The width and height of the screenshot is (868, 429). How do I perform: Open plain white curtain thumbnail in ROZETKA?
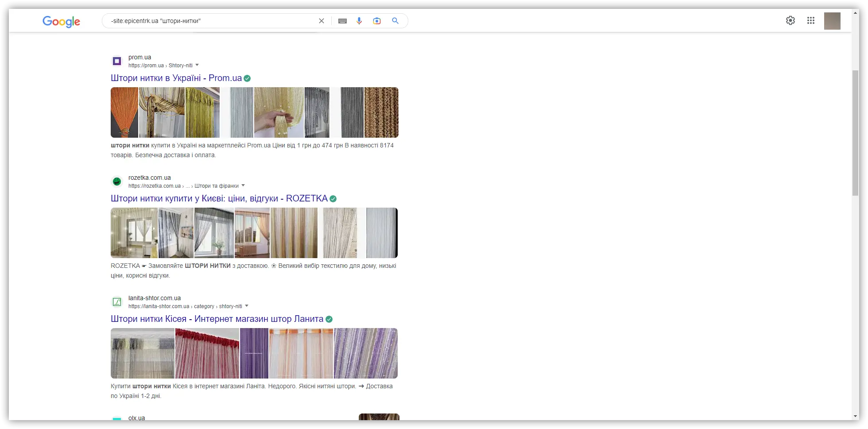point(382,233)
